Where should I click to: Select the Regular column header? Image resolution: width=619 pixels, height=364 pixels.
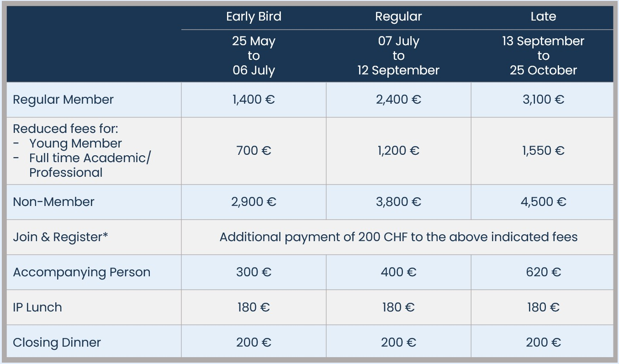pyautogui.click(x=398, y=17)
